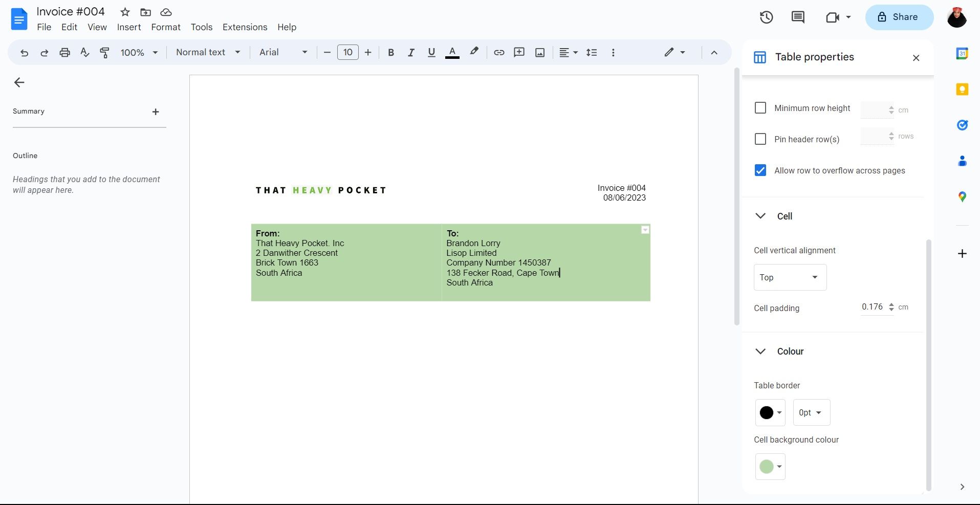
Task: Open the editing mode dropdown
Action: [674, 52]
